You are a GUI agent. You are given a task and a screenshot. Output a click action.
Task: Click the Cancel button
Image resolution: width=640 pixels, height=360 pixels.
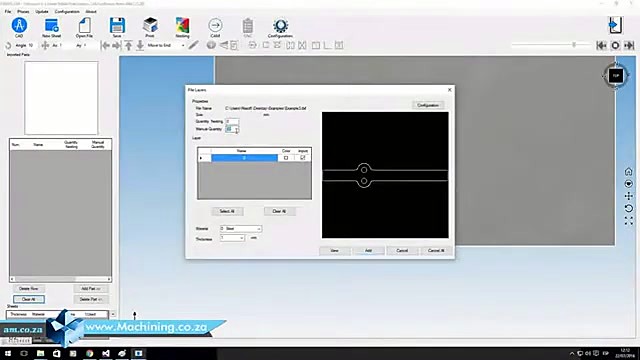pos(402,250)
